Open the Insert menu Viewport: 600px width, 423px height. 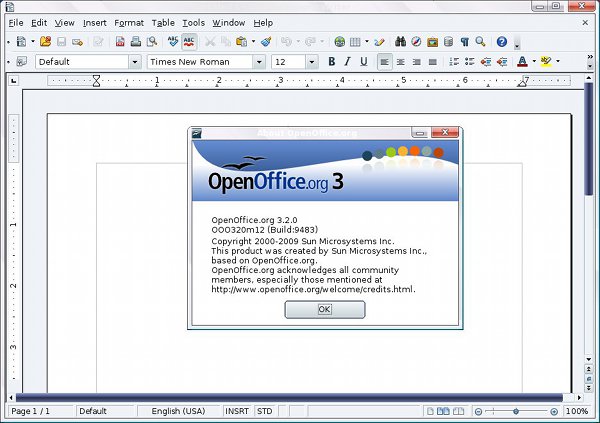point(95,23)
